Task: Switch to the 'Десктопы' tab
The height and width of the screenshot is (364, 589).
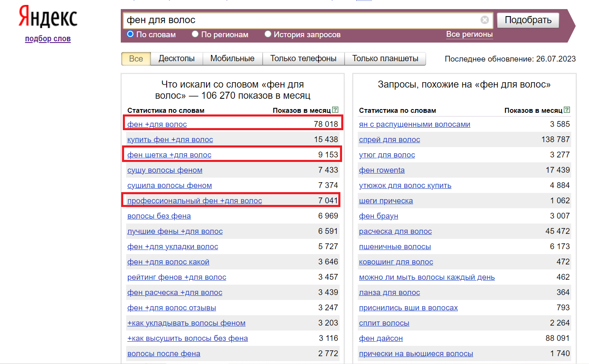Action: click(177, 59)
